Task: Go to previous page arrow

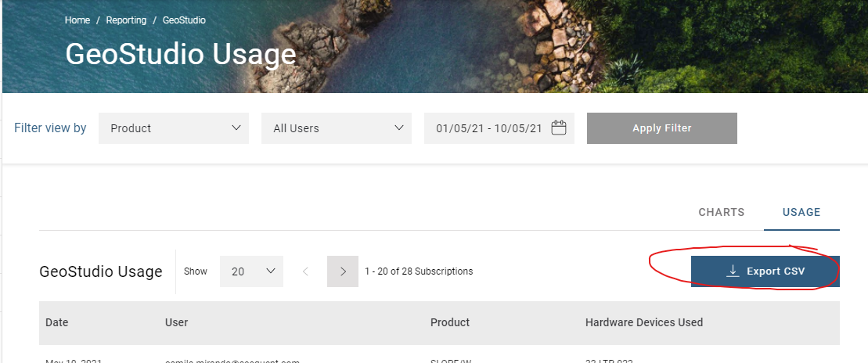Action: pos(305,271)
